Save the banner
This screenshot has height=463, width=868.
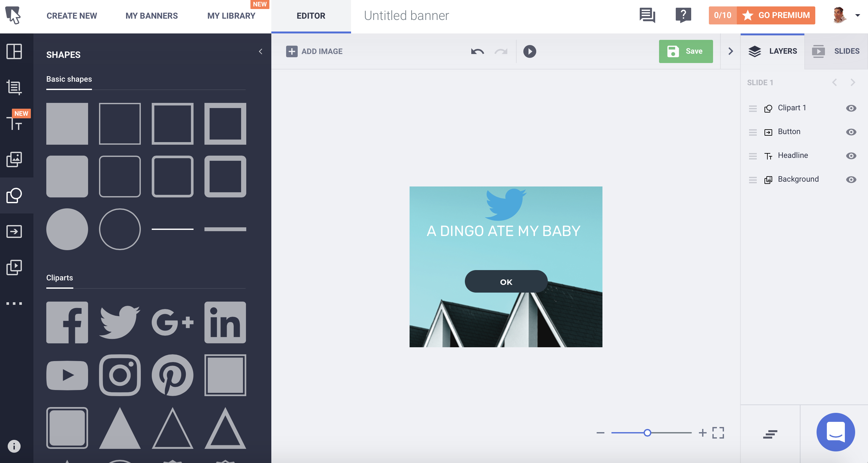click(x=686, y=51)
